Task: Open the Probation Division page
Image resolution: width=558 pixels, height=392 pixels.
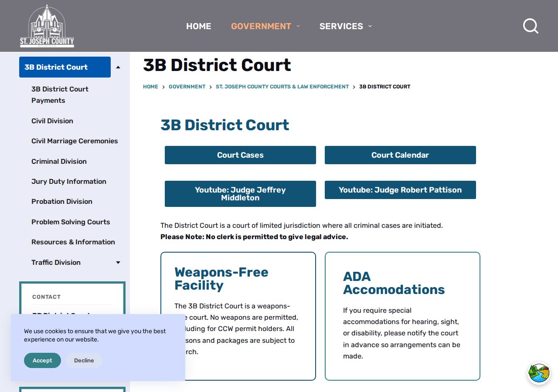Action: click(62, 202)
